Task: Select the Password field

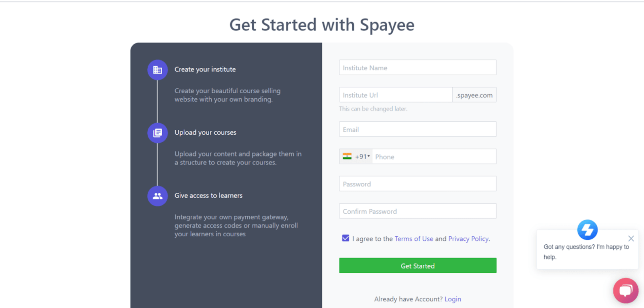Action: click(x=418, y=184)
